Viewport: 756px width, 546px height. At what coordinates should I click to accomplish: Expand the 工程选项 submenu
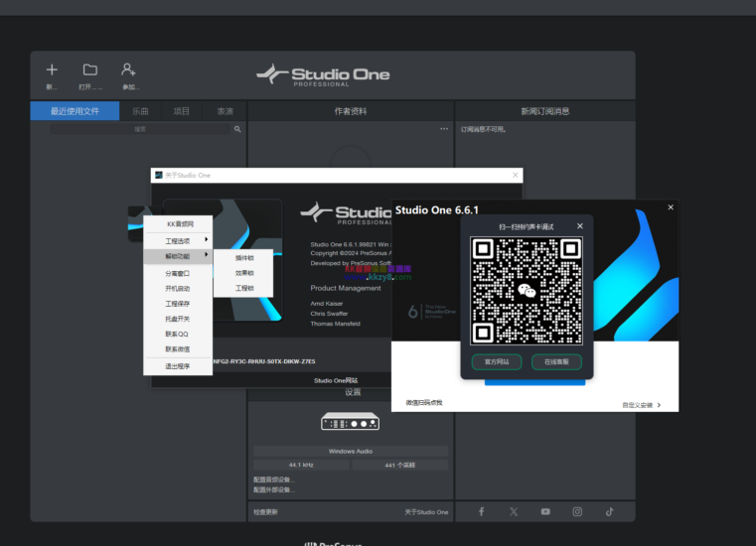click(178, 241)
